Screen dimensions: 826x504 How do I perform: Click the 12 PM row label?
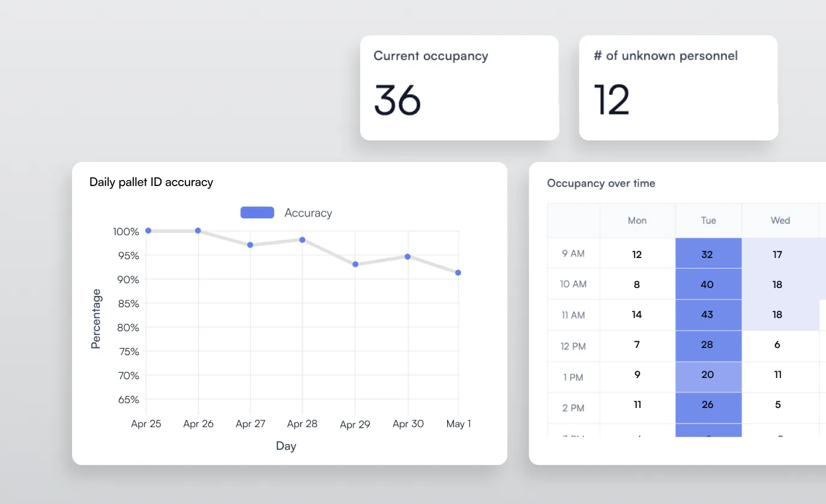tap(573, 346)
